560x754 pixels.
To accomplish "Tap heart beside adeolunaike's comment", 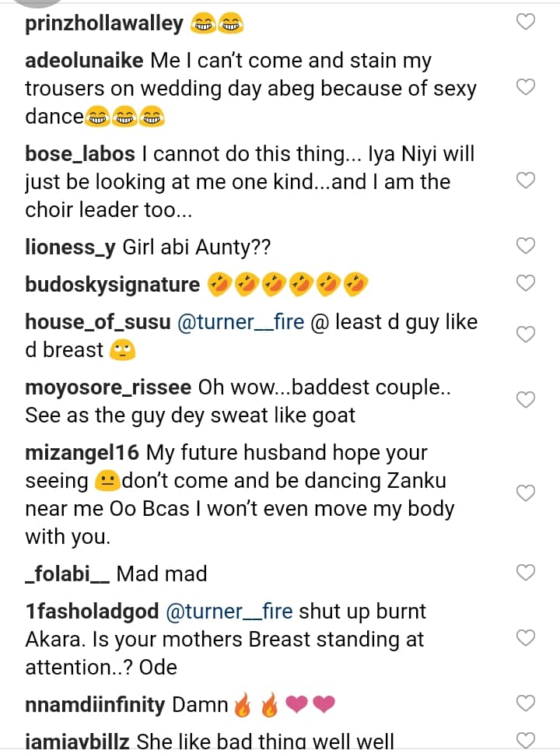I will pos(527,87).
